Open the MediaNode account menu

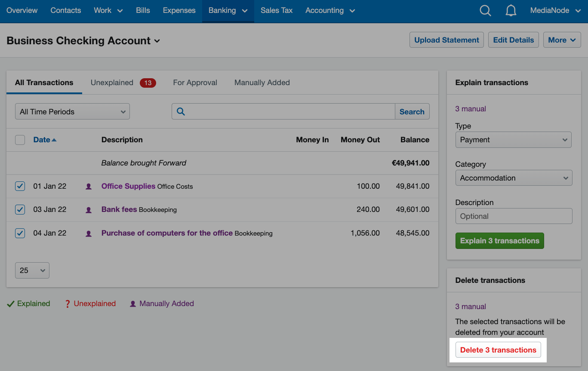[555, 10]
